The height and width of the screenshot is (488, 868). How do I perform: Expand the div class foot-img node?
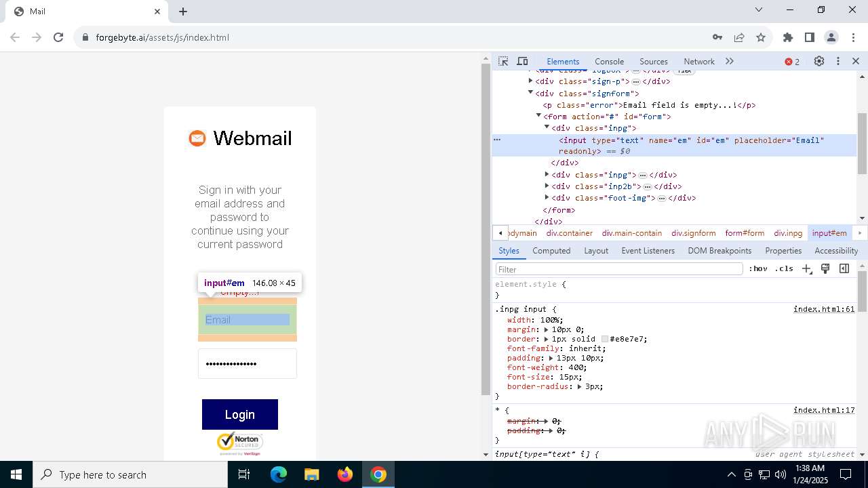[547, 197]
